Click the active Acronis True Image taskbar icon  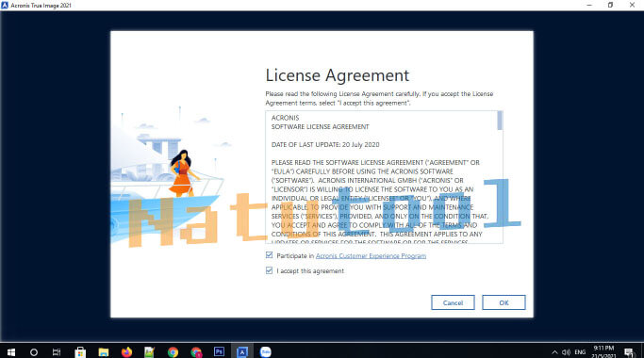(242, 351)
